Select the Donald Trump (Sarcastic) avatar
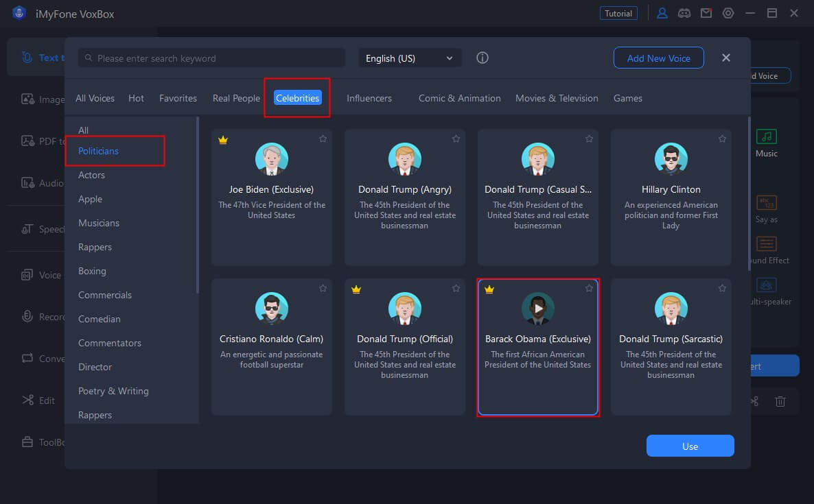The height and width of the screenshot is (504, 814). click(671, 309)
